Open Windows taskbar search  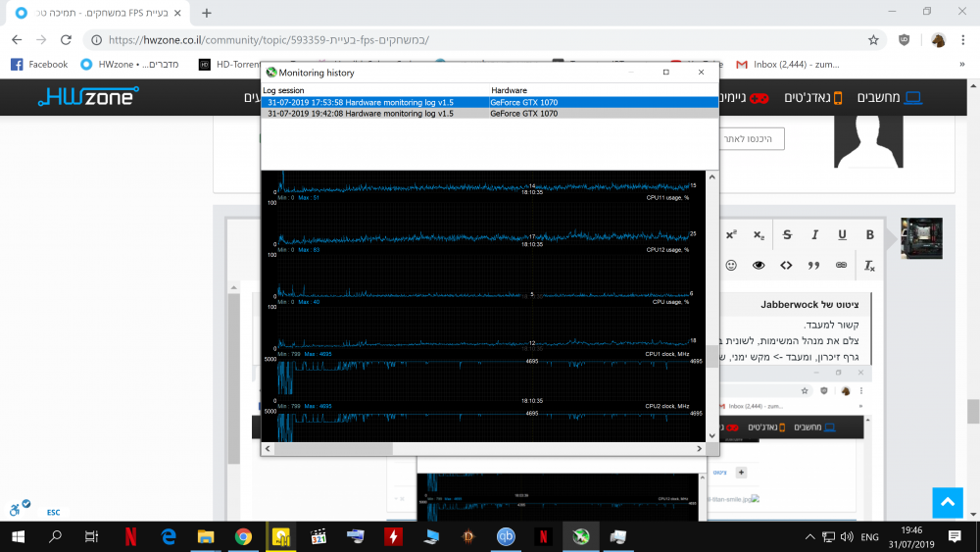click(x=55, y=536)
